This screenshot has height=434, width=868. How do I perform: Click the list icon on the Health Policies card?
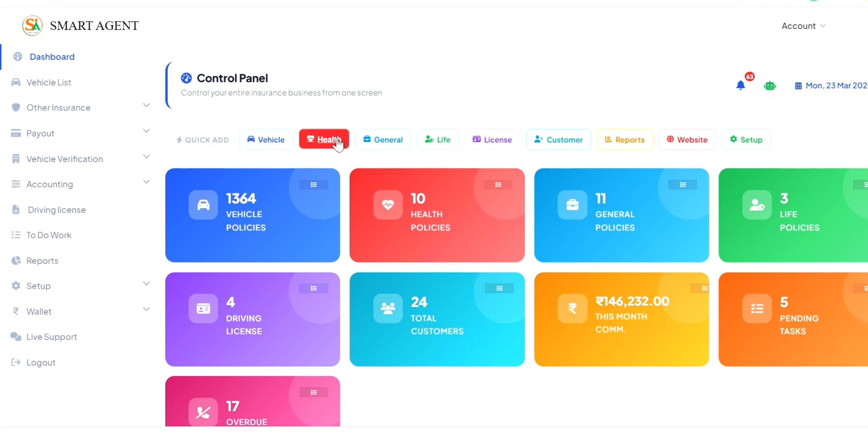pos(498,184)
